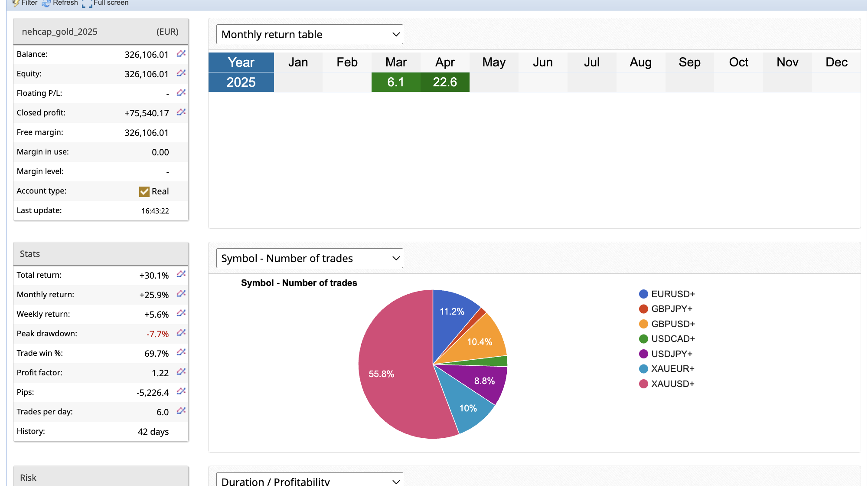Click the Real account type checkmark

(x=144, y=191)
